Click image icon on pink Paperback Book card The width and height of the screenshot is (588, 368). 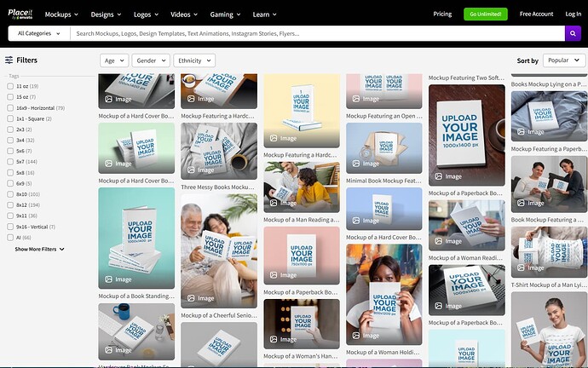point(274,275)
